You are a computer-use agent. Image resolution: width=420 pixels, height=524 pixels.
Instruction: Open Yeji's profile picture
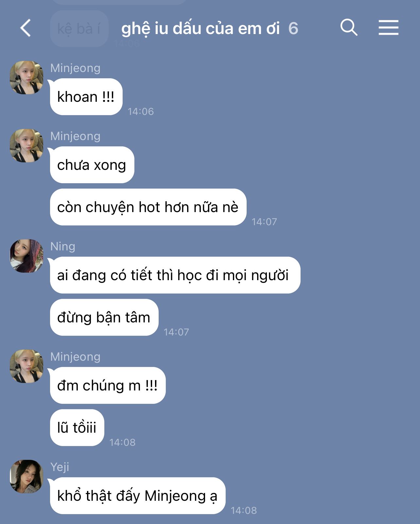[x=26, y=477]
